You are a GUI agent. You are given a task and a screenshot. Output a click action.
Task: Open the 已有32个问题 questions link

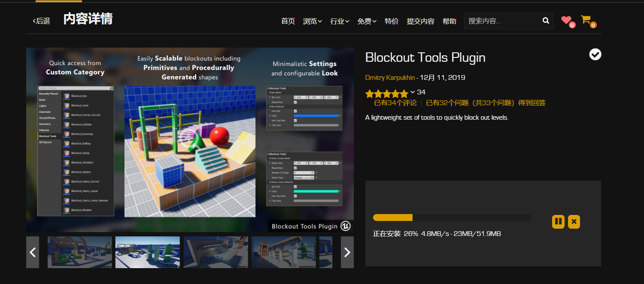(486, 103)
